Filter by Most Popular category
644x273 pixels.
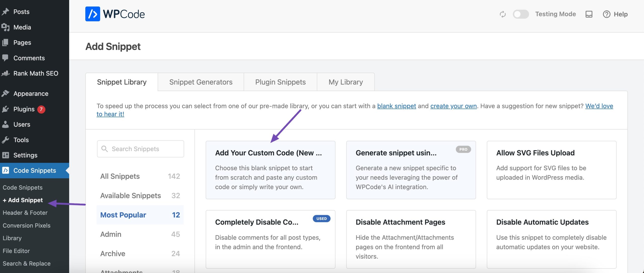click(x=140, y=215)
